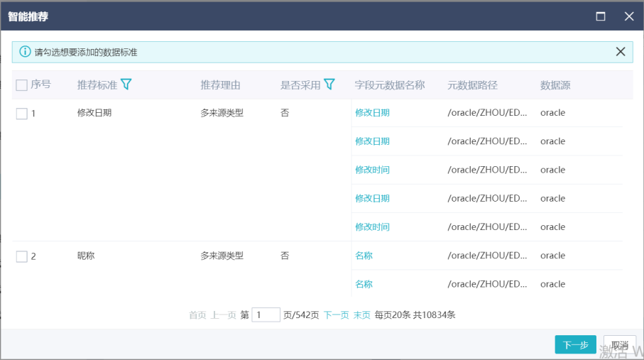Jump to 末页 last page
This screenshot has height=360, width=644.
362,315
